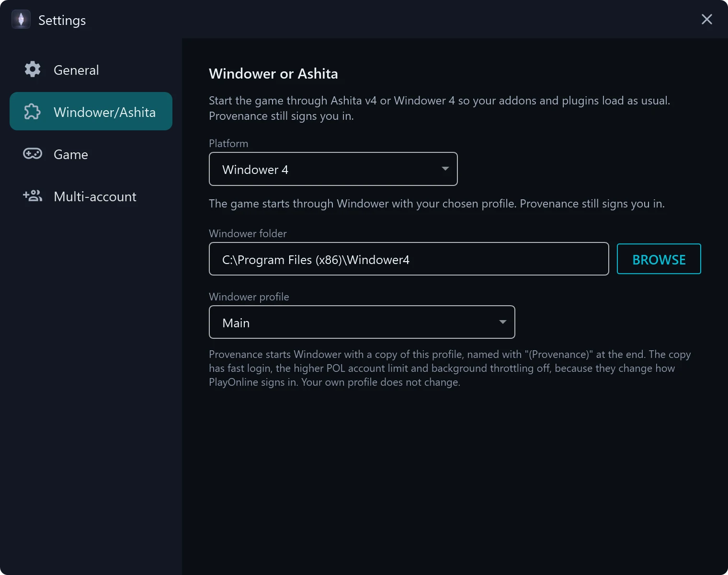Open the Platform dropdown showing Windower 4
The height and width of the screenshot is (575, 728).
[x=333, y=169]
